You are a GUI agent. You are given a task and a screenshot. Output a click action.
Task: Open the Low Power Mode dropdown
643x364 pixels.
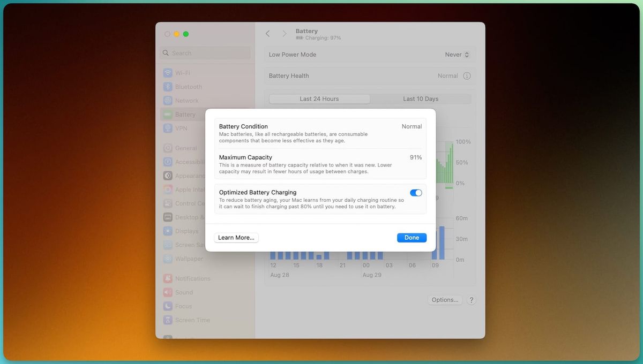click(x=456, y=54)
